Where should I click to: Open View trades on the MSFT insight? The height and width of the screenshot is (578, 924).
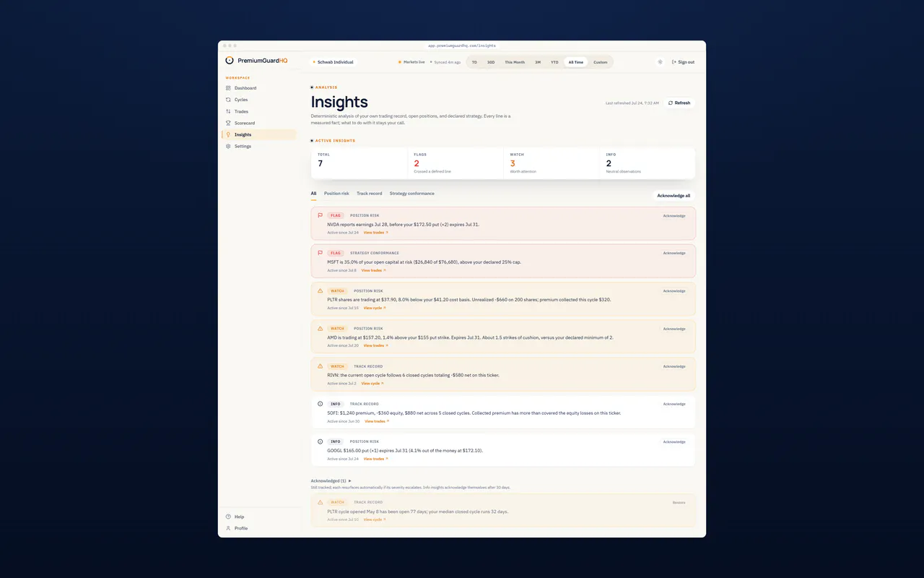point(373,270)
